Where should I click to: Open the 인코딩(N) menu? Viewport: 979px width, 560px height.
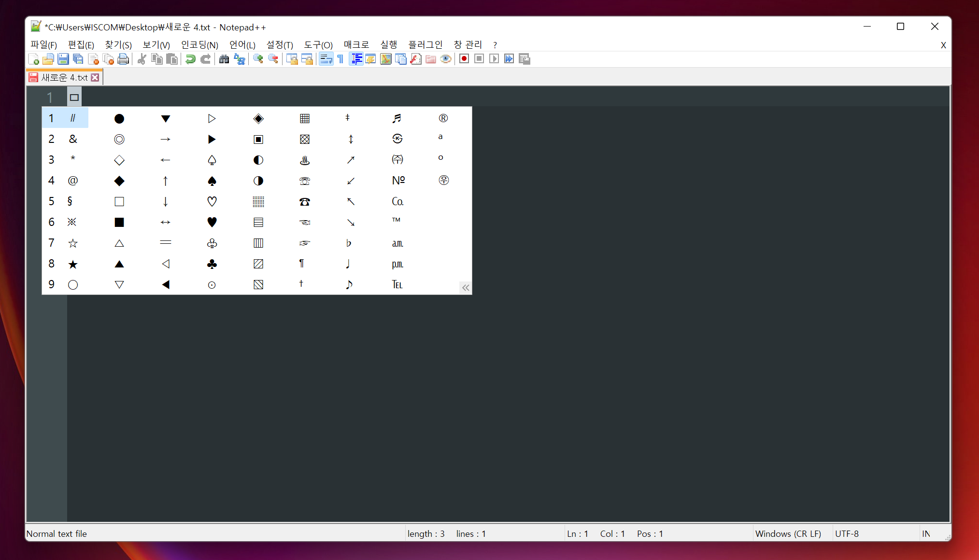tap(199, 45)
